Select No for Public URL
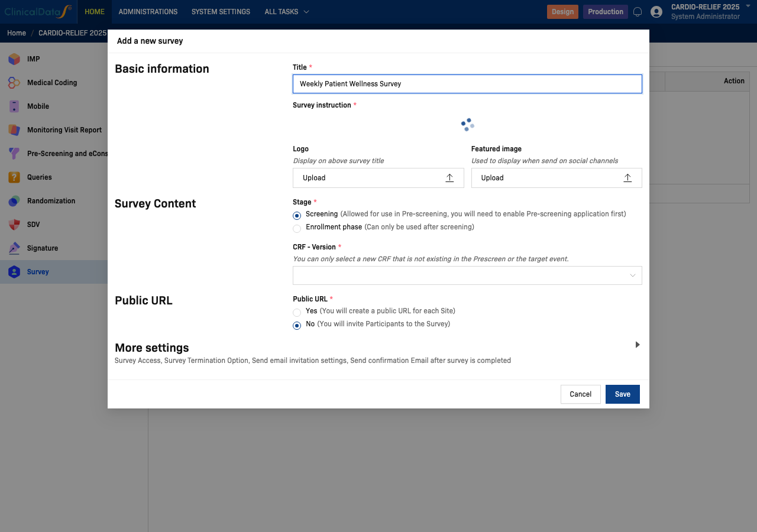 [297, 326]
